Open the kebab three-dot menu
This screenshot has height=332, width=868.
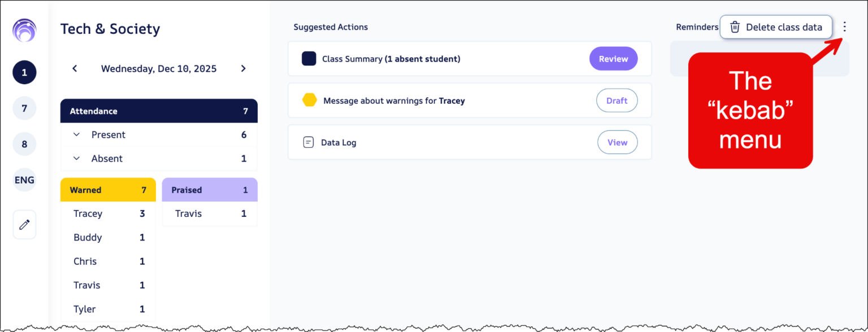844,27
